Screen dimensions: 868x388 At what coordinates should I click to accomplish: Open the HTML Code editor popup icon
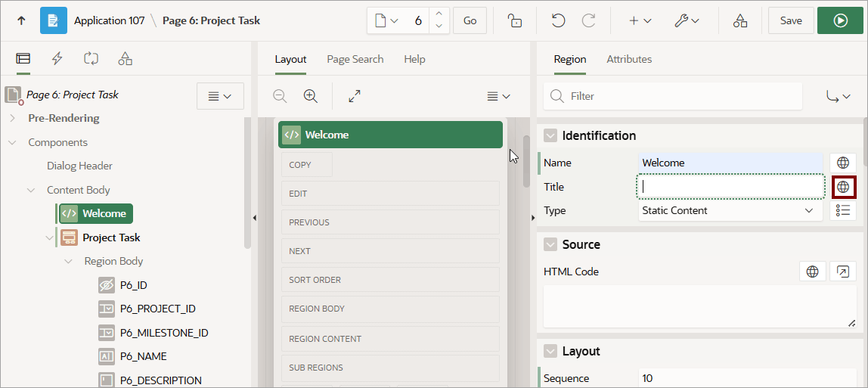(x=843, y=272)
